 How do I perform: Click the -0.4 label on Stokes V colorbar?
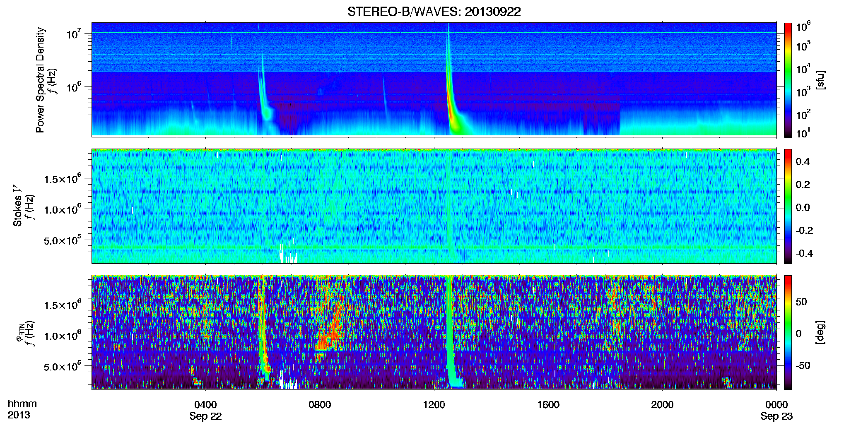[804, 253]
